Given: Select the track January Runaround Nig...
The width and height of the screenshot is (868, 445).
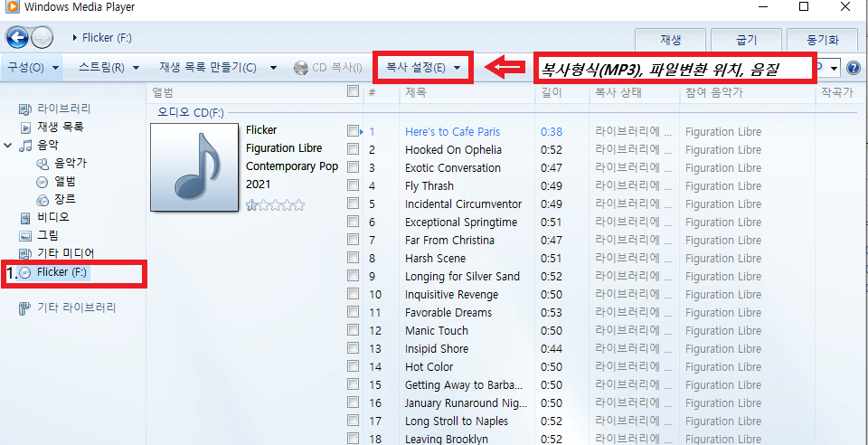Looking at the screenshot, I should [x=467, y=402].
